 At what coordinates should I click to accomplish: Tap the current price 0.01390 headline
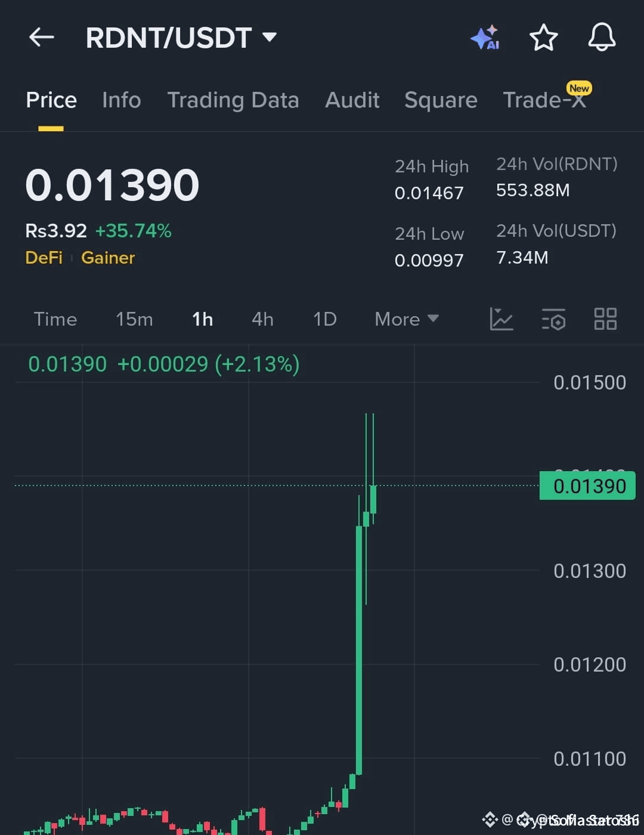point(112,185)
